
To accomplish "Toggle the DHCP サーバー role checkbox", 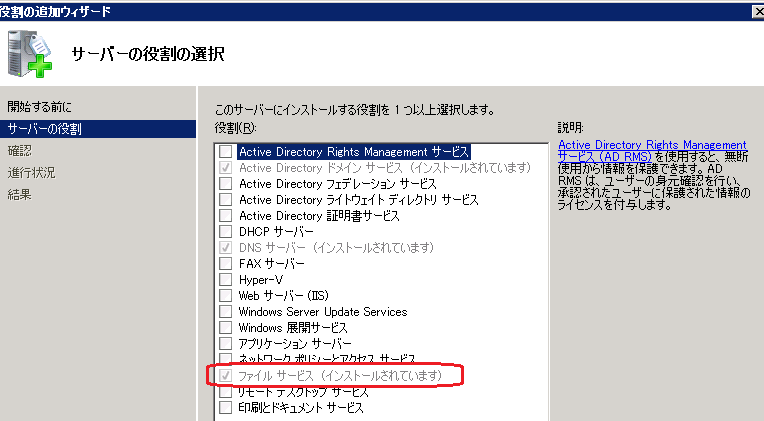I will (226, 232).
